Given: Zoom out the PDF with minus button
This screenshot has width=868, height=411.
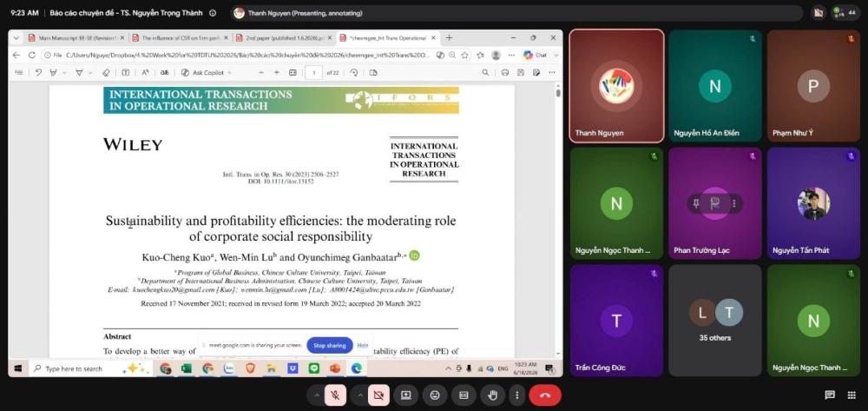Looking at the screenshot, I should point(261,73).
